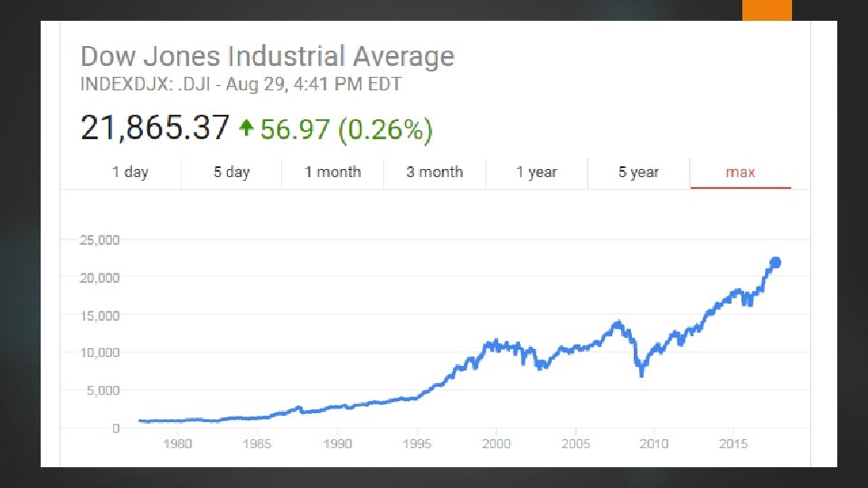This screenshot has height=488, width=868.
Task: Click the 2009 low point on chart line
Action: 641,373
